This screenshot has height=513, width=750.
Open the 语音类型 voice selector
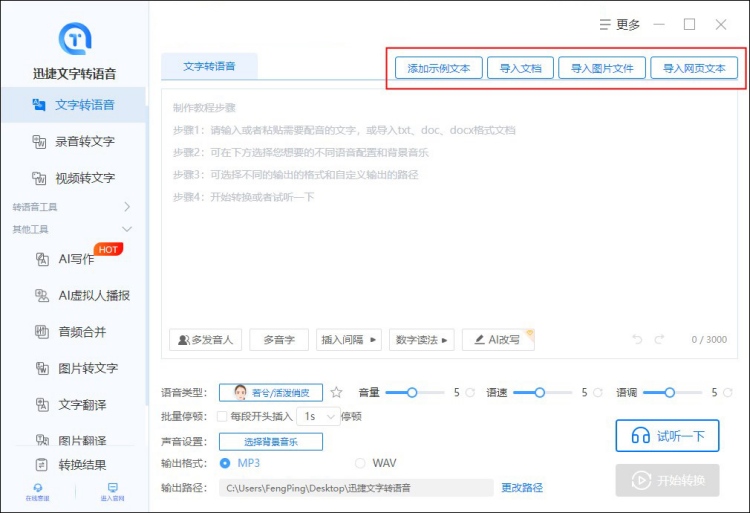[271, 393]
